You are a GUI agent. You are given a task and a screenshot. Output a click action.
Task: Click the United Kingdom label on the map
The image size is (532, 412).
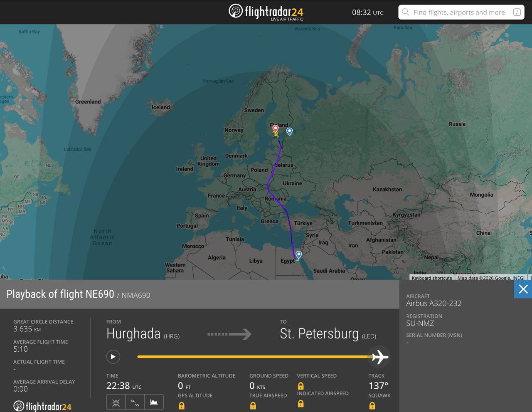[208, 161]
